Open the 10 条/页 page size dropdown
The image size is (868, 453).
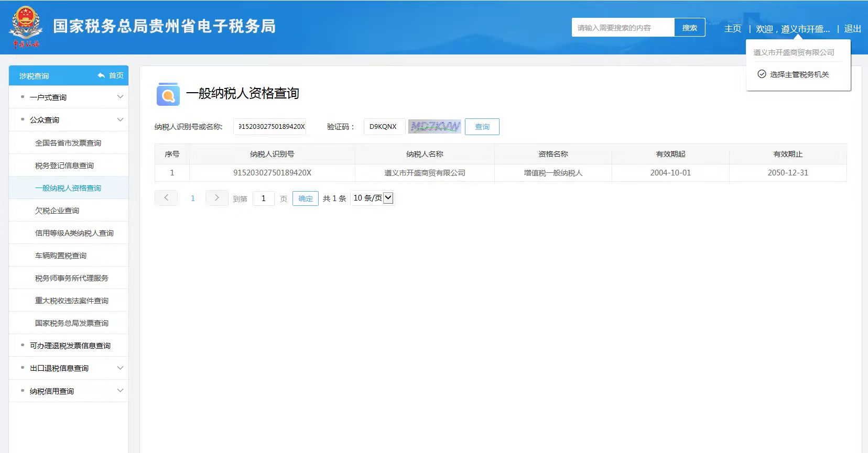pyautogui.click(x=373, y=198)
